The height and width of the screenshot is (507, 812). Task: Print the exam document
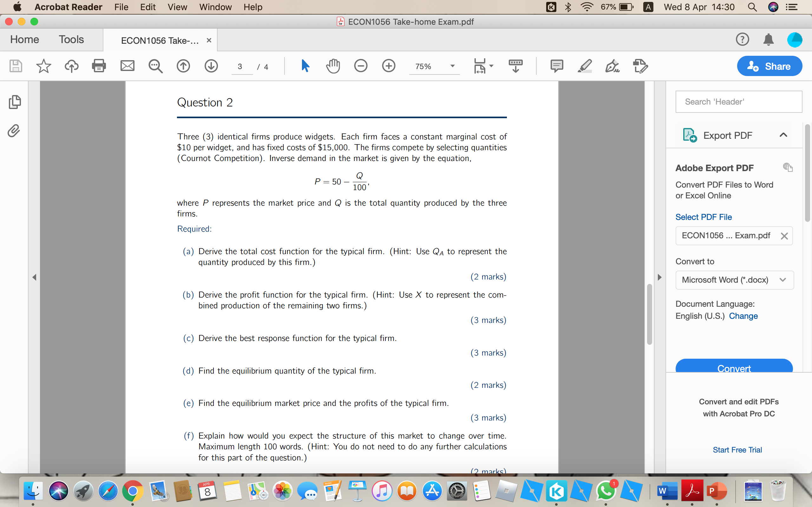point(99,66)
